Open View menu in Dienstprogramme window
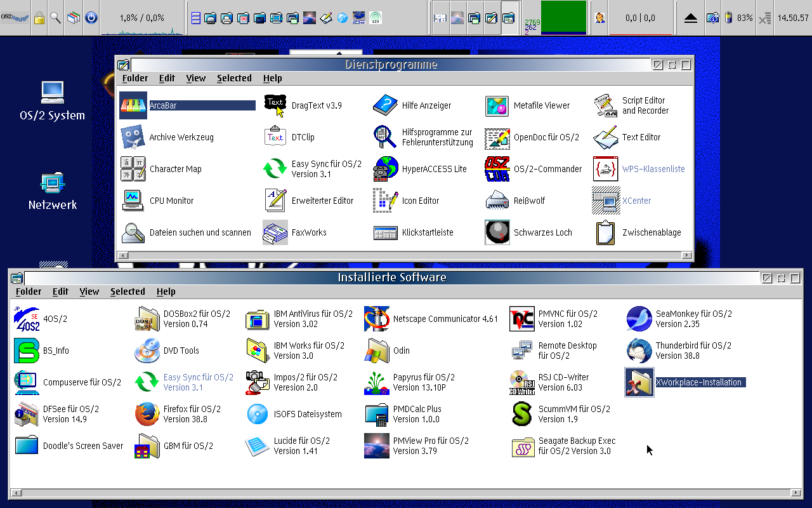Image resolution: width=812 pixels, height=508 pixels. pos(196,78)
